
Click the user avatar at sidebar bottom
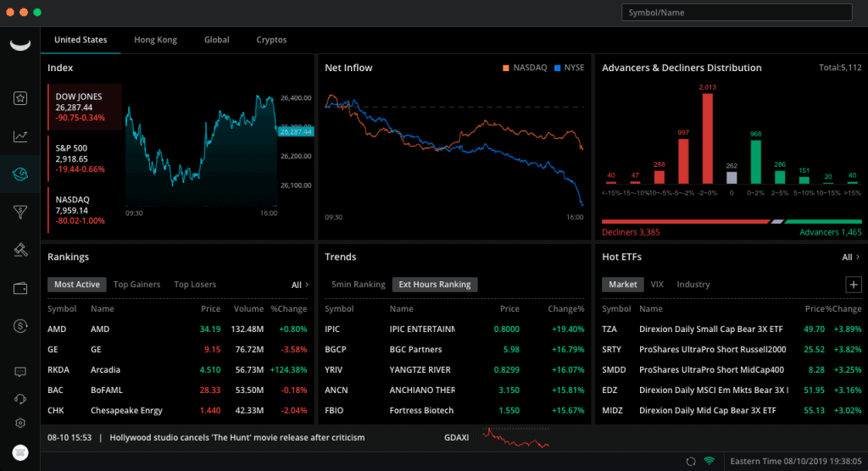(x=20, y=452)
